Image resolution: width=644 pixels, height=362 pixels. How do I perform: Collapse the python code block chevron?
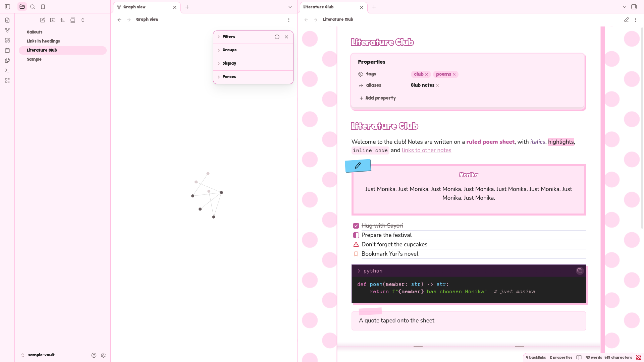(x=359, y=271)
